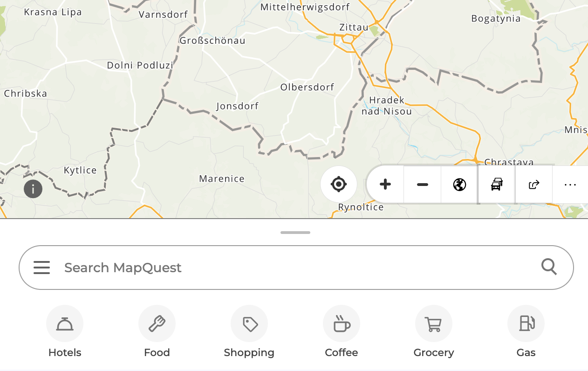Click the locate-me crosshair button

pos(339,184)
